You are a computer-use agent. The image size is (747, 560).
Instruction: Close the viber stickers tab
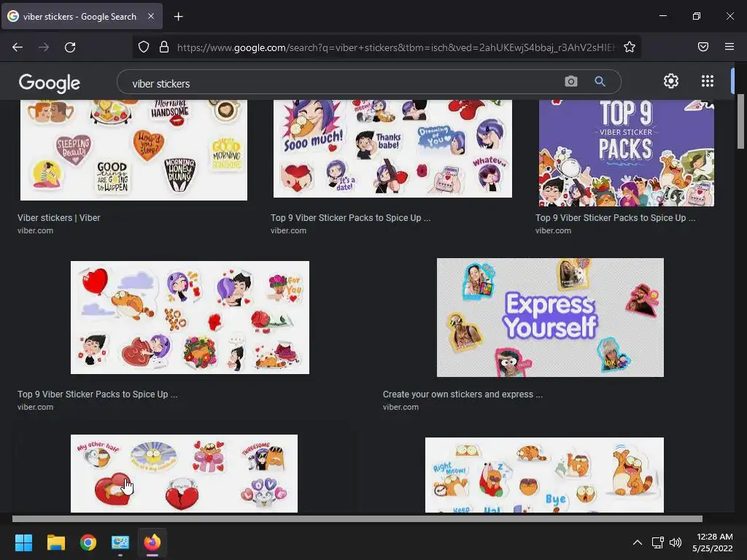tap(150, 16)
